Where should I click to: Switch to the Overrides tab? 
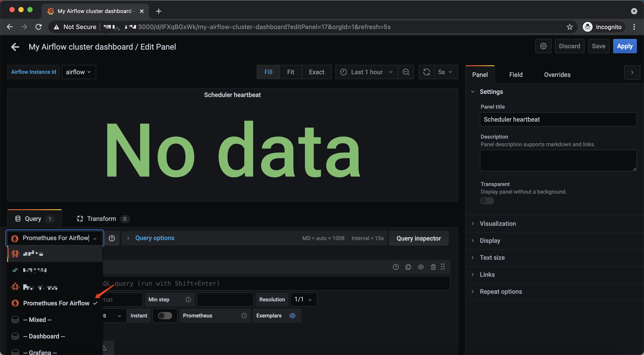click(x=557, y=74)
